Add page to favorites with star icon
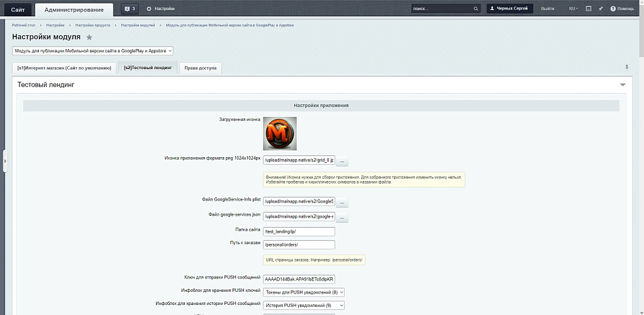The height and width of the screenshot is (315, 644). pos(89,38)
